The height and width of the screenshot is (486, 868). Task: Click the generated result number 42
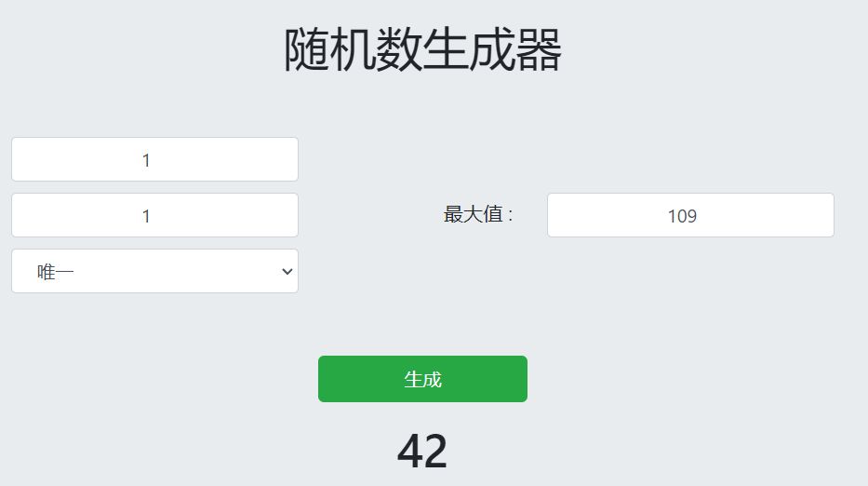pyautogui.click(x=422, y=452)
